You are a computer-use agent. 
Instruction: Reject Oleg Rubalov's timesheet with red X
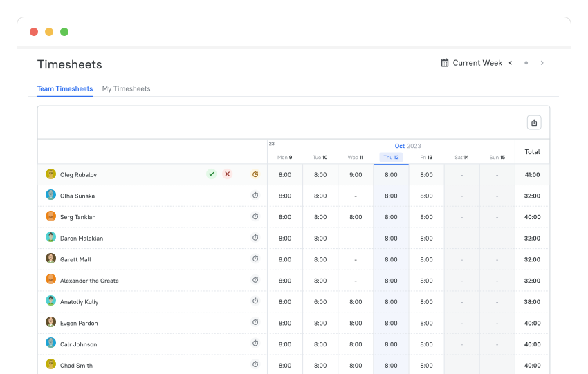pos(228,174)
